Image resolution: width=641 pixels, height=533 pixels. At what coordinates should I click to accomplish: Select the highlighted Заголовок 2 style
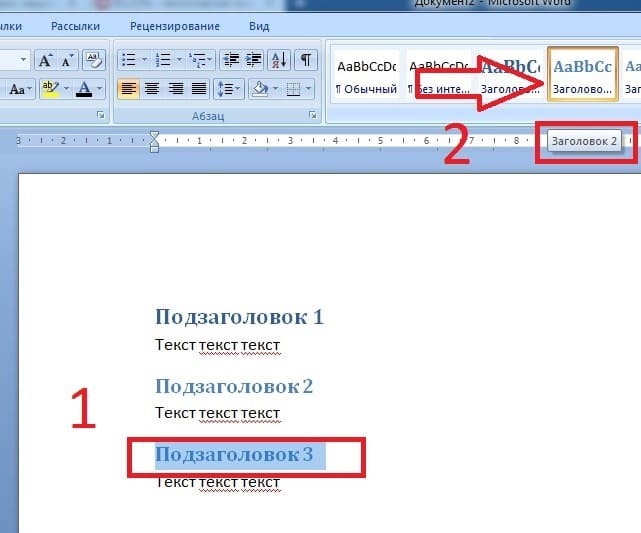[582, 74]
